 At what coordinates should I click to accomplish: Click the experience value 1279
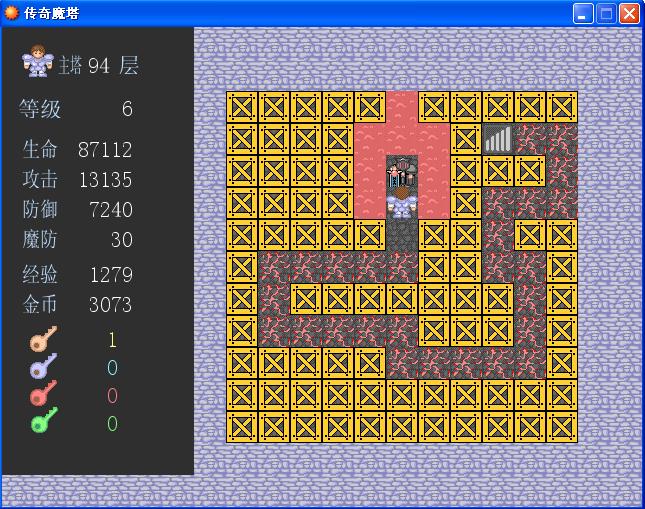(x=111, y=275)
